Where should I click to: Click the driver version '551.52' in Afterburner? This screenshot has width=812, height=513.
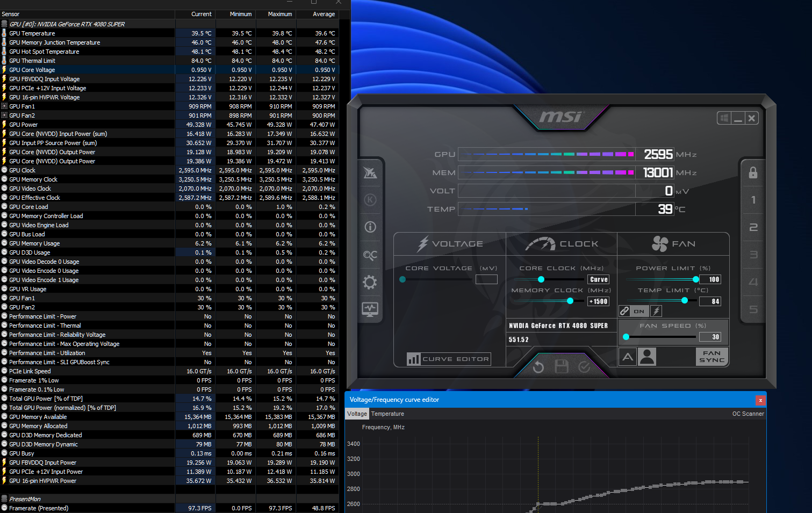coord(519,339)
